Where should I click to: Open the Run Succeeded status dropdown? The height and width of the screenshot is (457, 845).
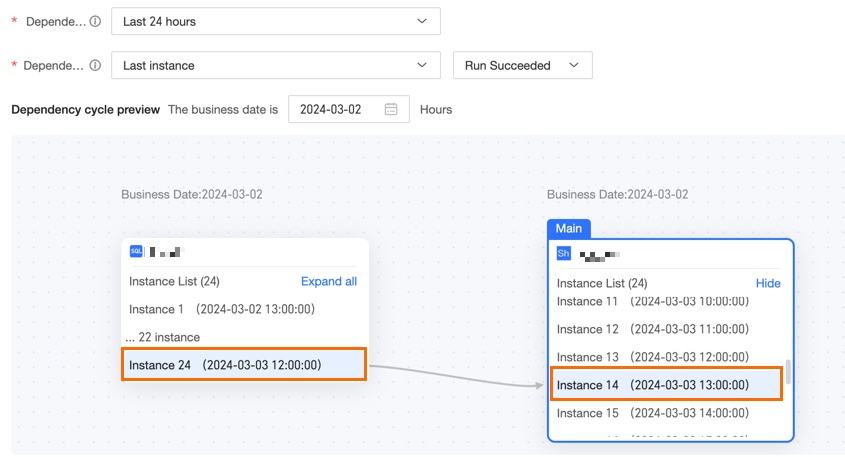click(x=523, y=65)
